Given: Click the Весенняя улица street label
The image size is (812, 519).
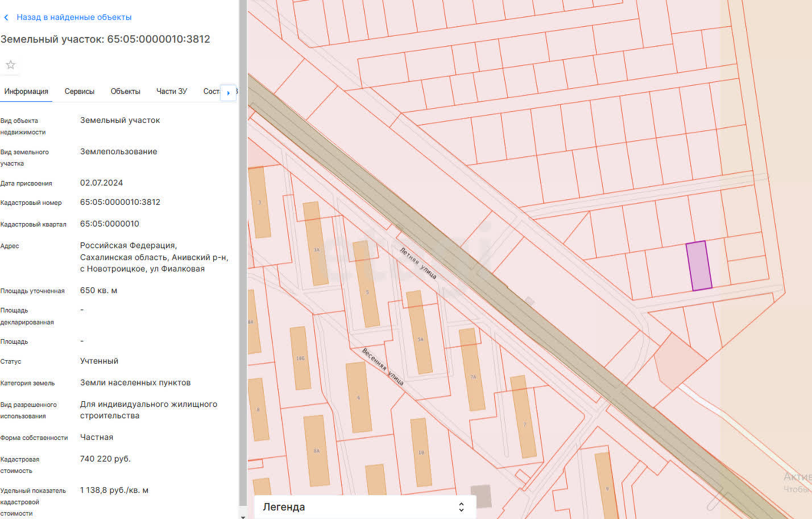Looking at the screenshot, I should click(x=383, y=367).
